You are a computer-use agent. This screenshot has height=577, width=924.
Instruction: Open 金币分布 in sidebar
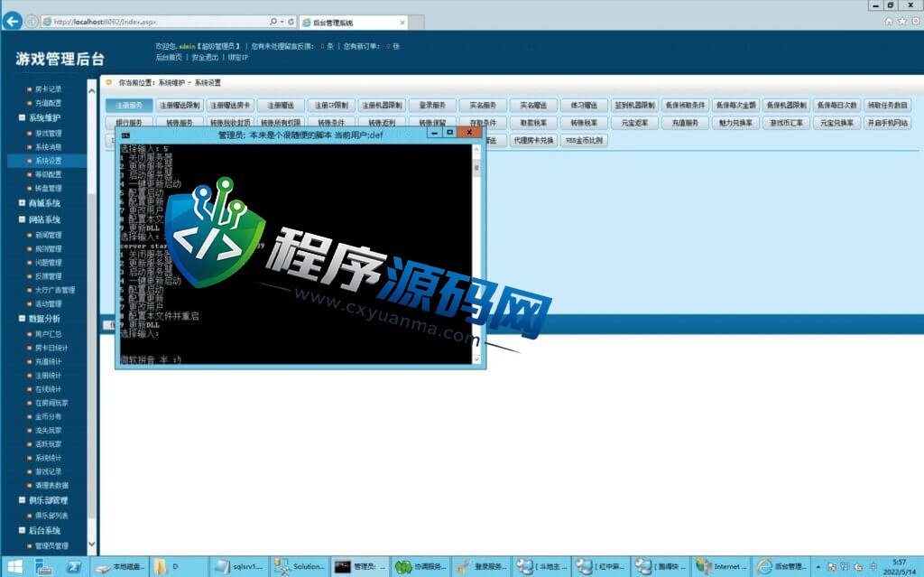(x=49, y=416)
